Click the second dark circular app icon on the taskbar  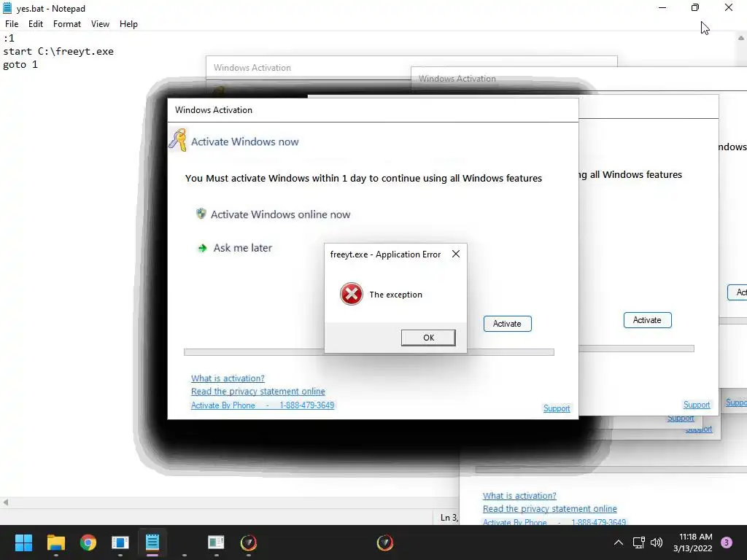tap(385, 542)
